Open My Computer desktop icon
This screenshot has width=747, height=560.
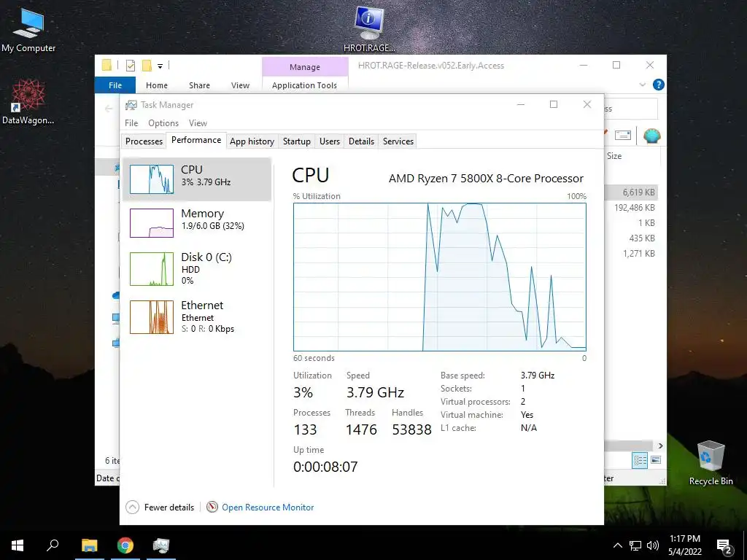tap(28, 29)
